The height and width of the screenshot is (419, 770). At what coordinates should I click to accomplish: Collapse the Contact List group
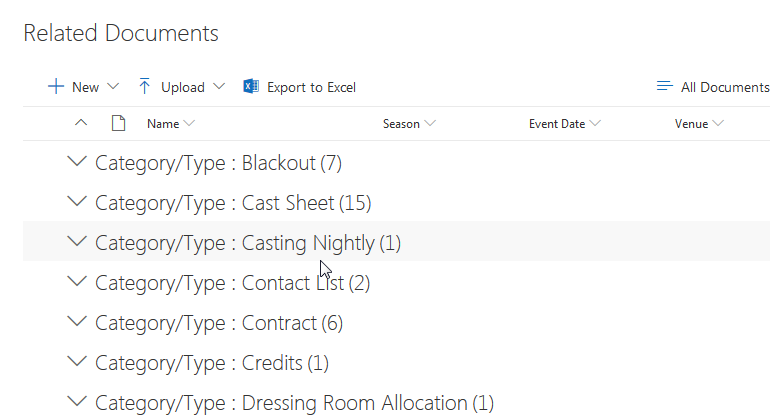click(76, 282)
